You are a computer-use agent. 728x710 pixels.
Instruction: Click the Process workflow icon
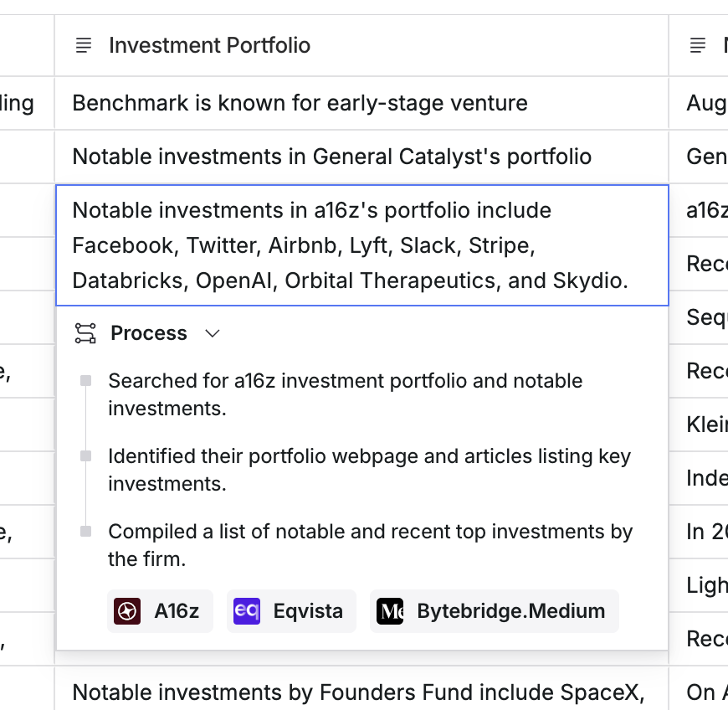click(x=85, y=333)
